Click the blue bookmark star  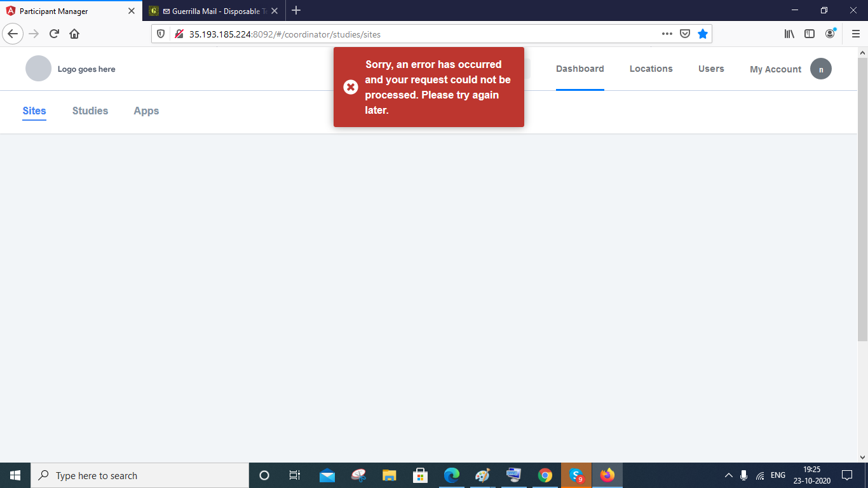(703, 34)
